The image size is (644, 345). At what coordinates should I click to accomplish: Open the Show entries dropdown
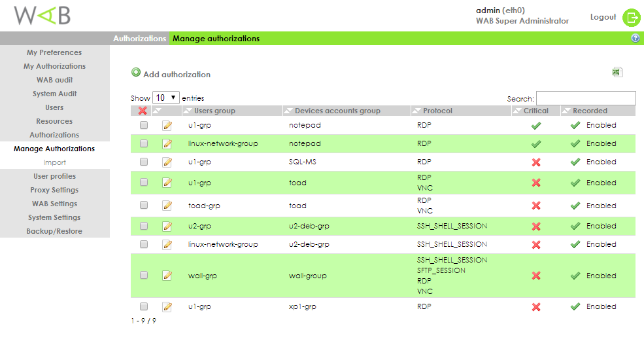tap(166, 98)
